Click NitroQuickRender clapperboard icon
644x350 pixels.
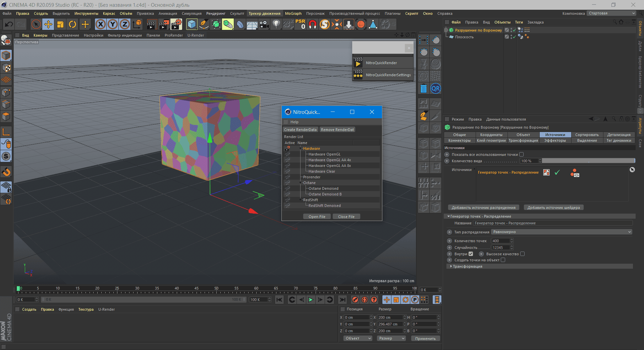[358, 63]
